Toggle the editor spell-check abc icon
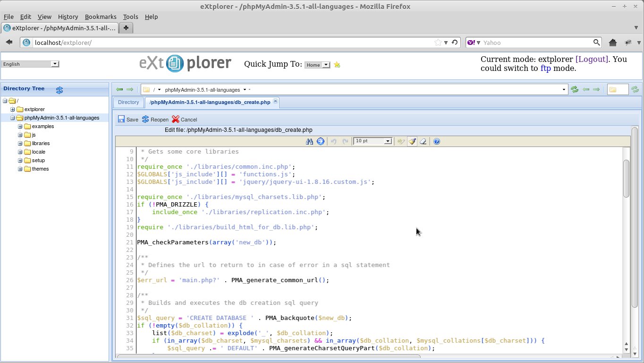 401,141
